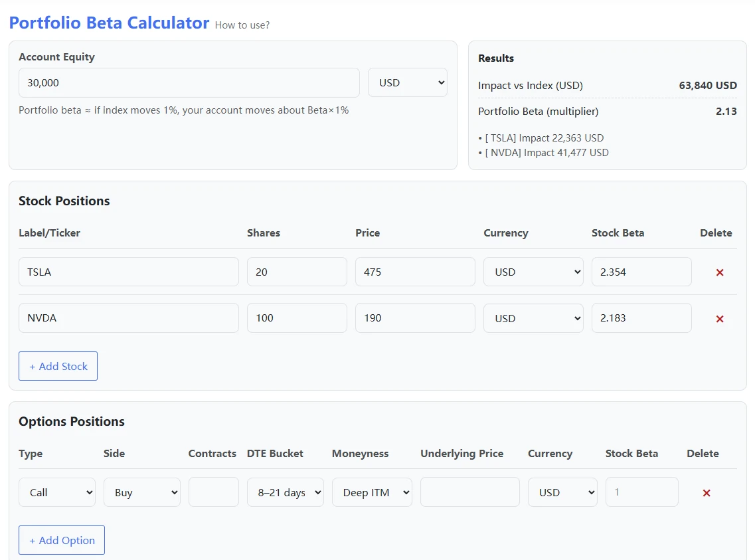This screenshot has width=755, height=560.
Task: Click the Add Stock button
Action: pos(58,366)
